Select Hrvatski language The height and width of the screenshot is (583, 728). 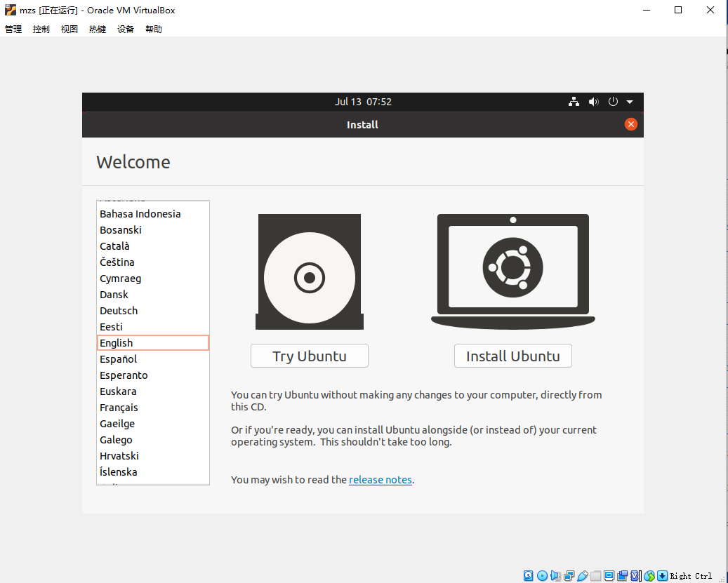coord(153,456)
